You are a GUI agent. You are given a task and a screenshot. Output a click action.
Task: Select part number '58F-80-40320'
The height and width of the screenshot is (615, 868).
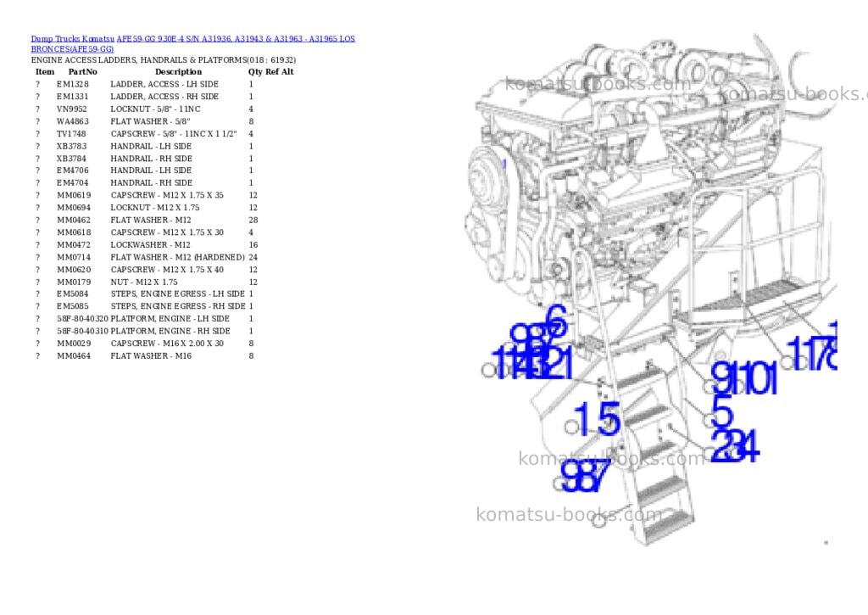pos(82,319)
